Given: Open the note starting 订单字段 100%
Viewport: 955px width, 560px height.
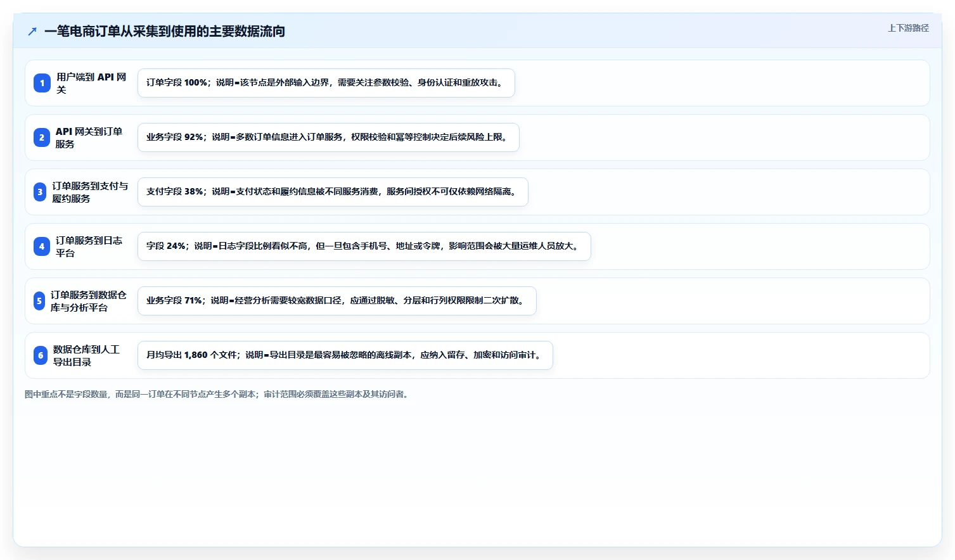Looking at the screenshot, I should click(326, 83).
